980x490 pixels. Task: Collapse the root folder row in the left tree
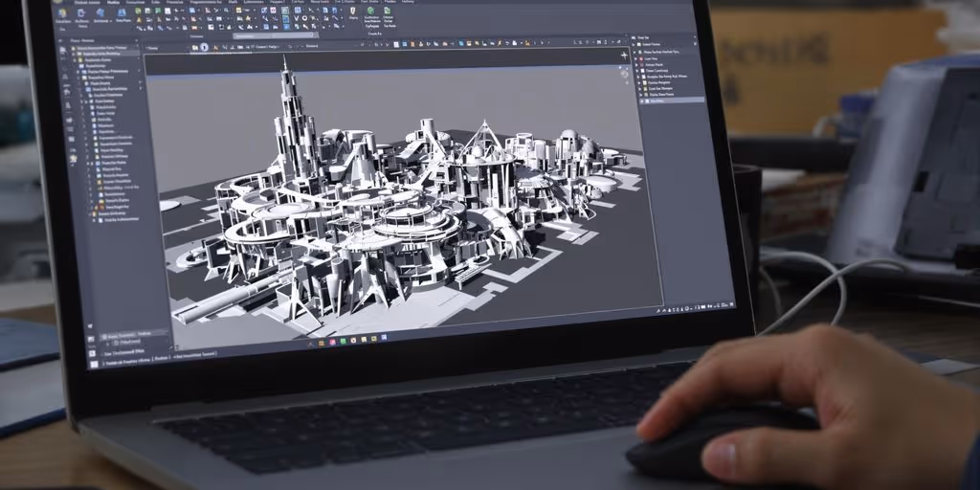pyautogui.click(x=74, y=48)
